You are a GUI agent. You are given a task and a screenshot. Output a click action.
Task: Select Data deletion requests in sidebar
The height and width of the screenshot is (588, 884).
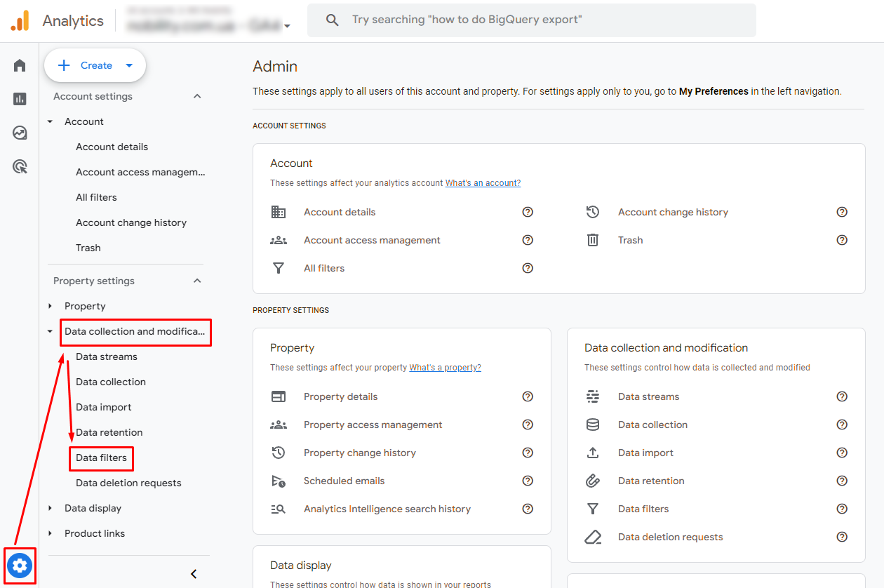point(128,483)
